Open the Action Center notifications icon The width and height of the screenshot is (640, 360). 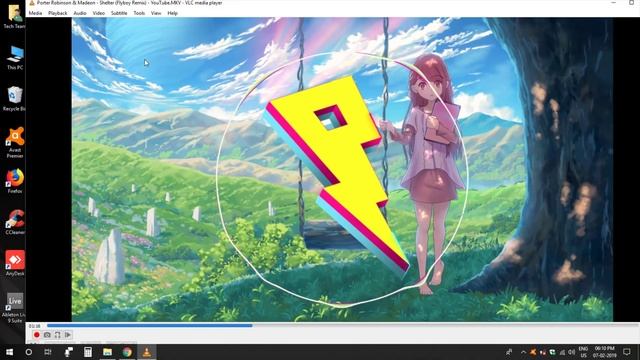(627, 352)
